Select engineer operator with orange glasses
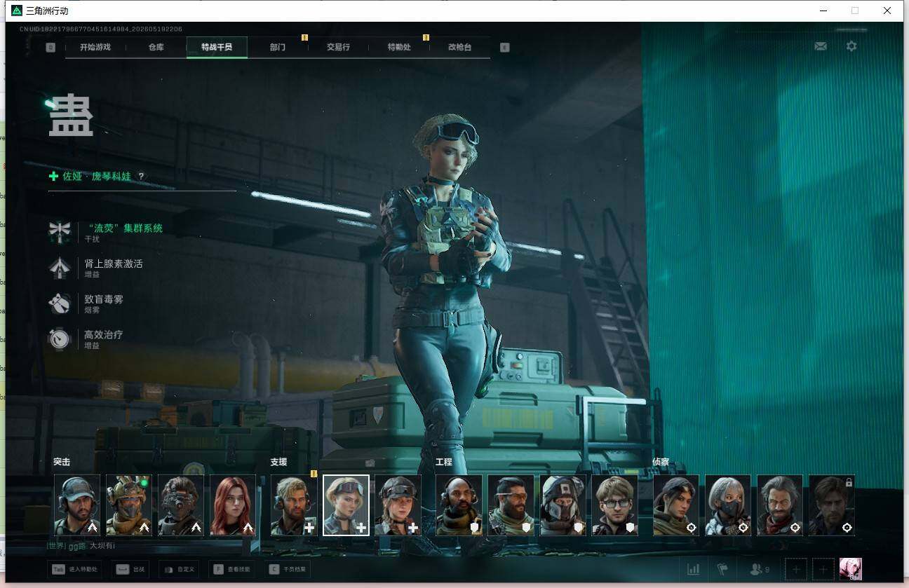 pyautogui.click(x=511, y=505)
